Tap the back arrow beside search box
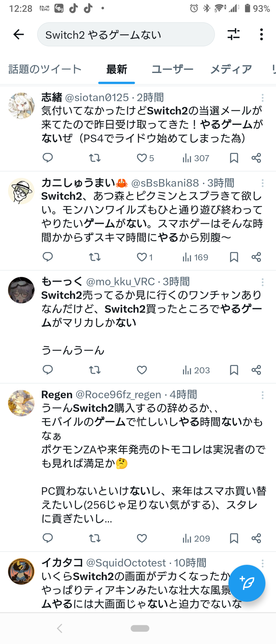The width and height of the screenshot is (276, 644). pos(19,34)
